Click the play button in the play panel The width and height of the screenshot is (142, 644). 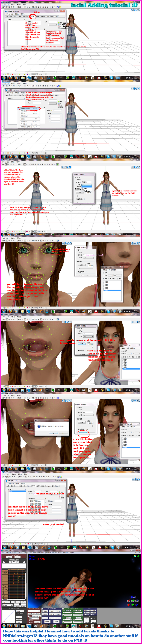(87, 619)
